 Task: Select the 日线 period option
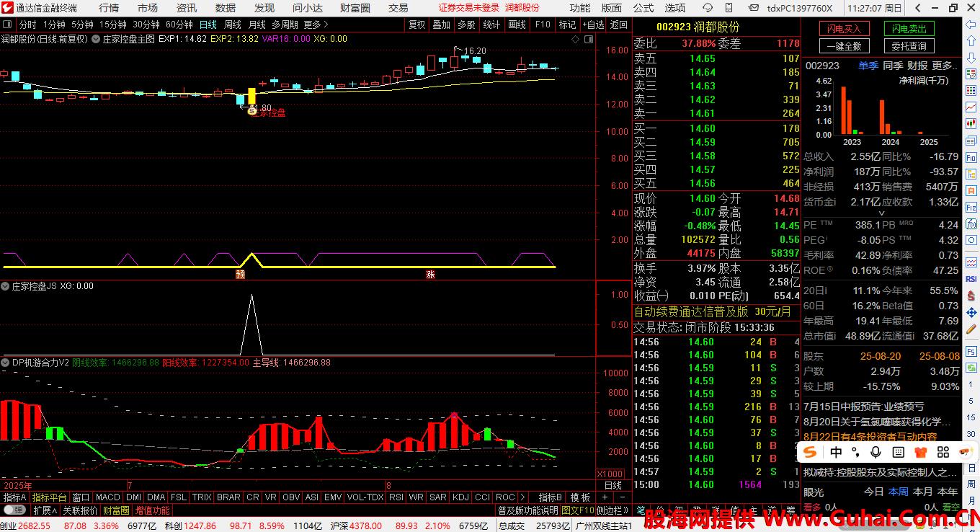pyautogui.click(x=208, y=25)
